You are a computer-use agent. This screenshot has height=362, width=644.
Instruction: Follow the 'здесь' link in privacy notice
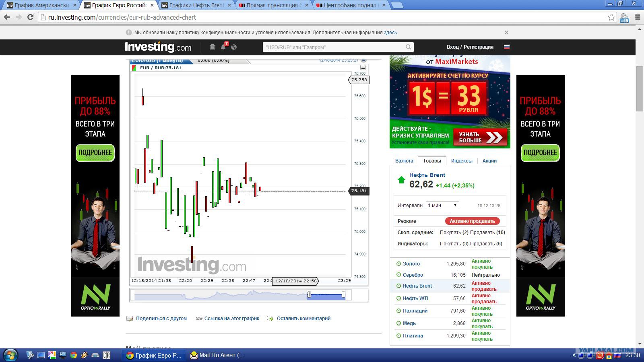(x=390, y=33)
